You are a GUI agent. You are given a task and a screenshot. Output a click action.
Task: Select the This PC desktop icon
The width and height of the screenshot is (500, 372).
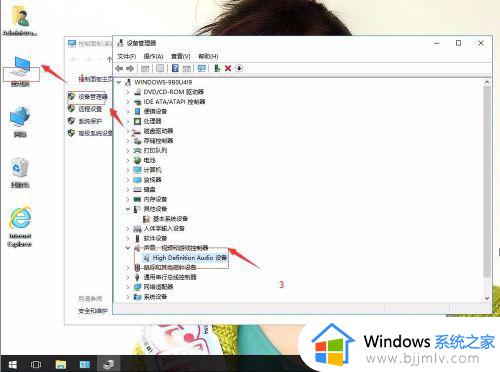click(x=21, y=71)
